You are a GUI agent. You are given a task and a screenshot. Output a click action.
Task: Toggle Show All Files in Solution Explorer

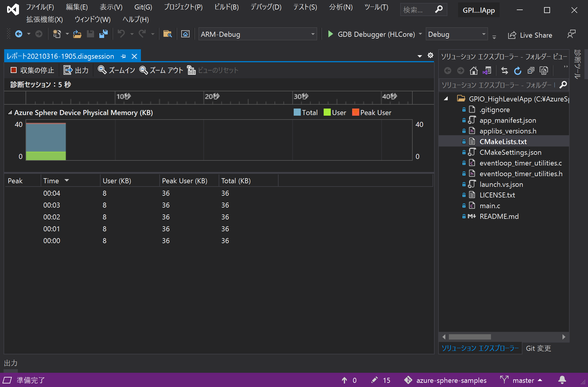[x=544, y=71]
